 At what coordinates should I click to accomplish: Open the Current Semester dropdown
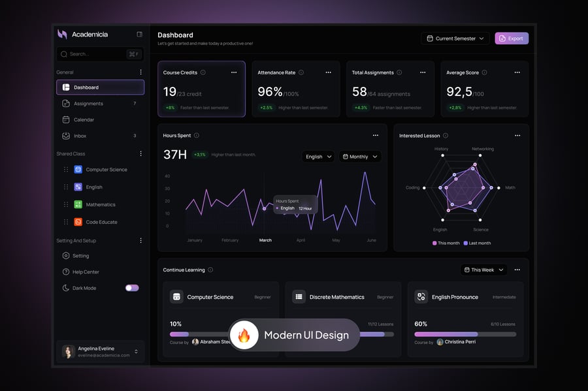(x=455, y=39)
